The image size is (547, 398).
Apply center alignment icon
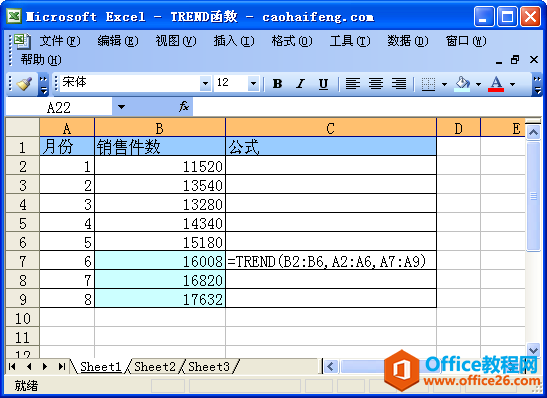pyautogui.click(x=376, y=84)
